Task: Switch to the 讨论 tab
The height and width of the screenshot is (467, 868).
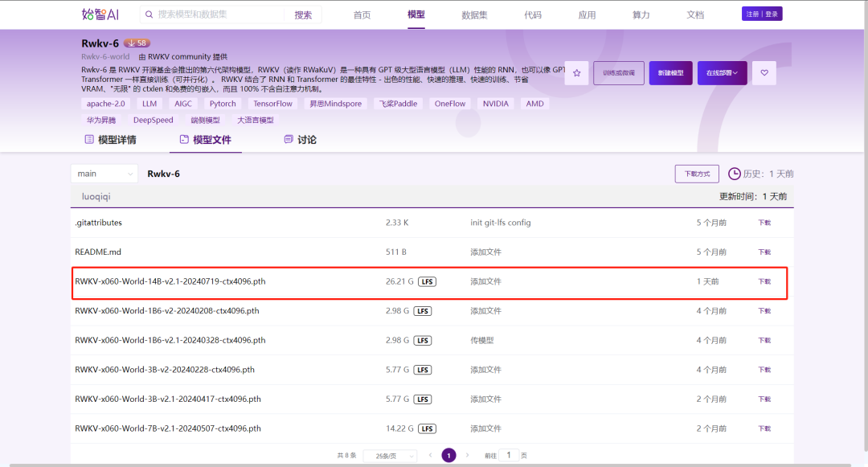Action: pyautogui.click(x=300, y=140)
